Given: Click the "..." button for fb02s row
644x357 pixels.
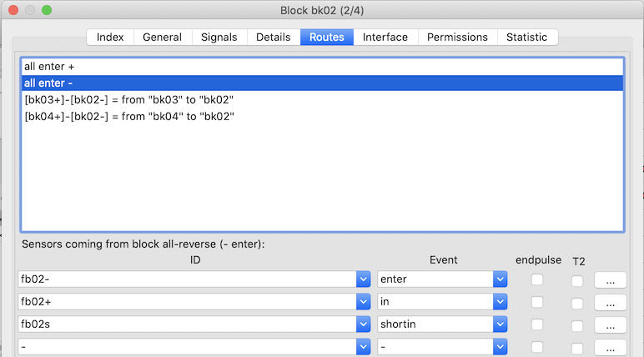Looking at the screenshot, I should [610, 325].
